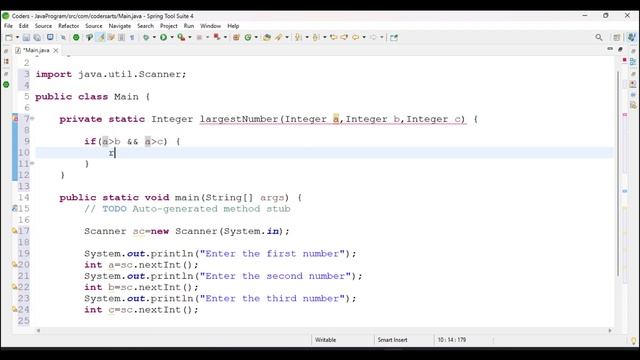Open the Debug dropdown arrow

[x=154, y=38]
